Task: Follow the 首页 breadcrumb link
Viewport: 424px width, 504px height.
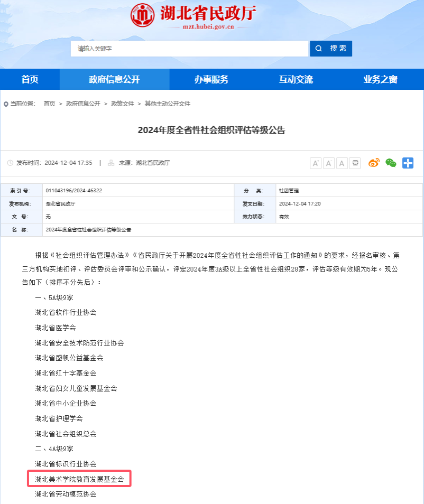Action: click(50, 104)
